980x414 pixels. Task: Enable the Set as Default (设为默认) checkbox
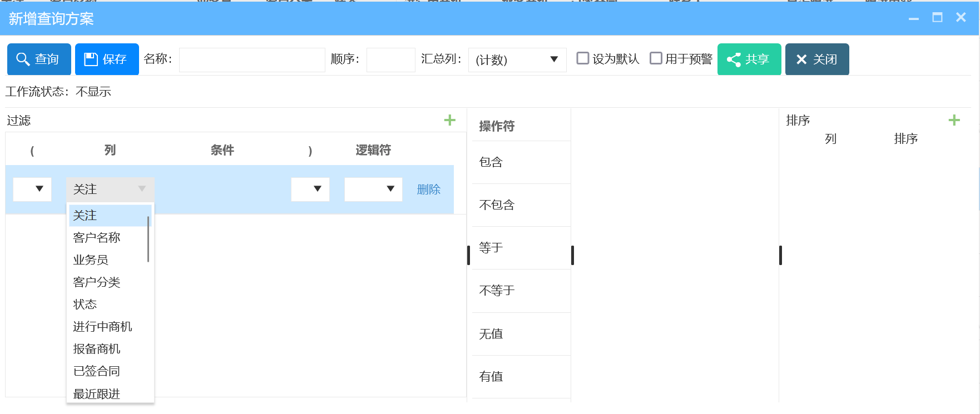(582, 58)
